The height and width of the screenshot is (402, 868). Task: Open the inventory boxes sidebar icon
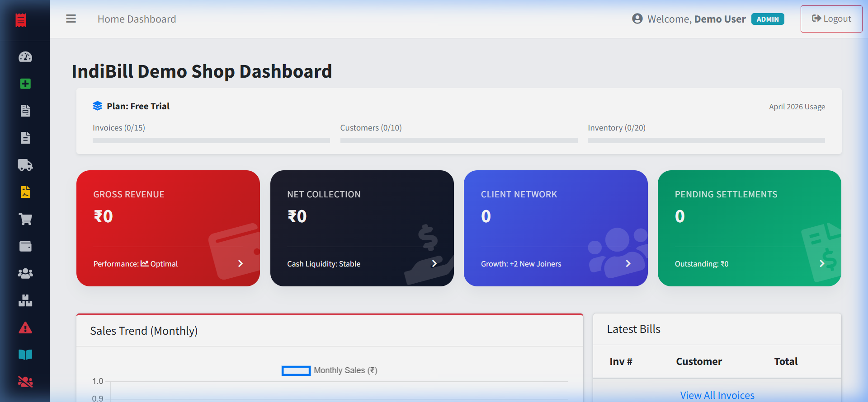click(25, 301)
